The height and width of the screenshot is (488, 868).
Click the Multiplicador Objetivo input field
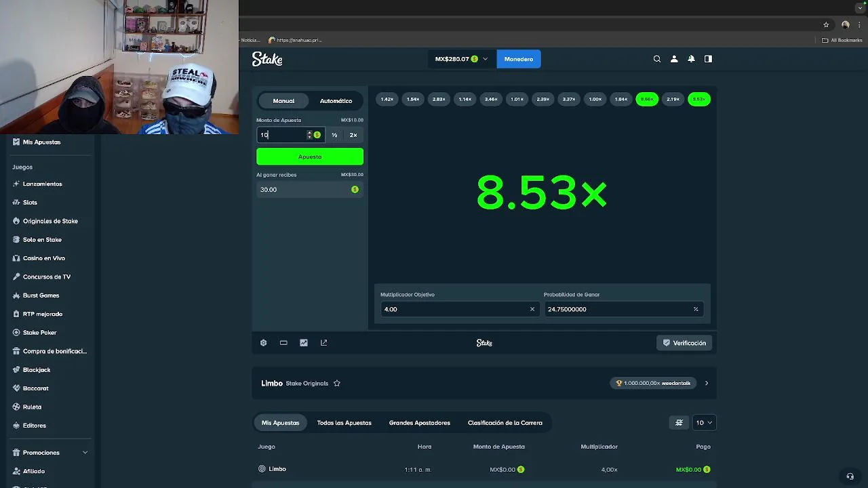coord(459,309)
